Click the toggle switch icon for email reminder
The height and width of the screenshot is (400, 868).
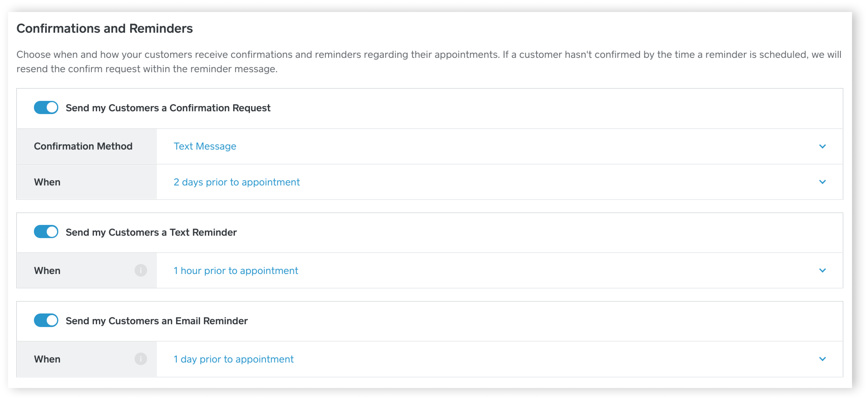[x=46, y=321]
